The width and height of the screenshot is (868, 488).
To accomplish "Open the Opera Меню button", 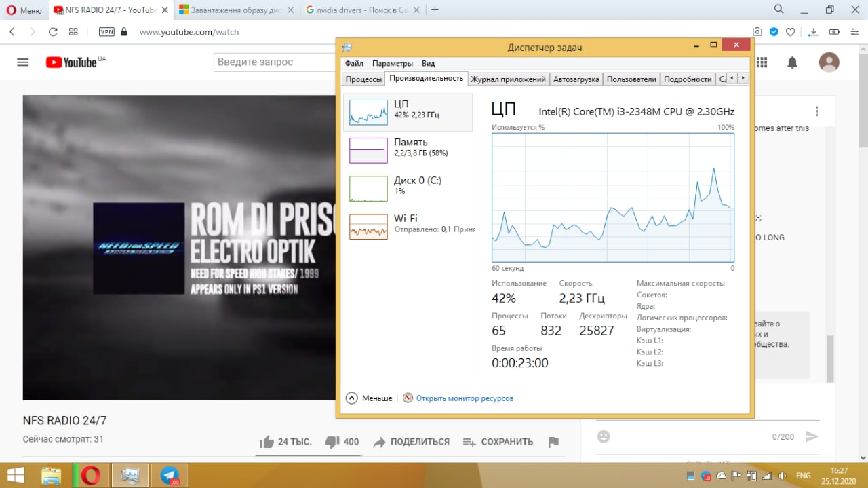I will pyautogui.click(x=24, y=10).
